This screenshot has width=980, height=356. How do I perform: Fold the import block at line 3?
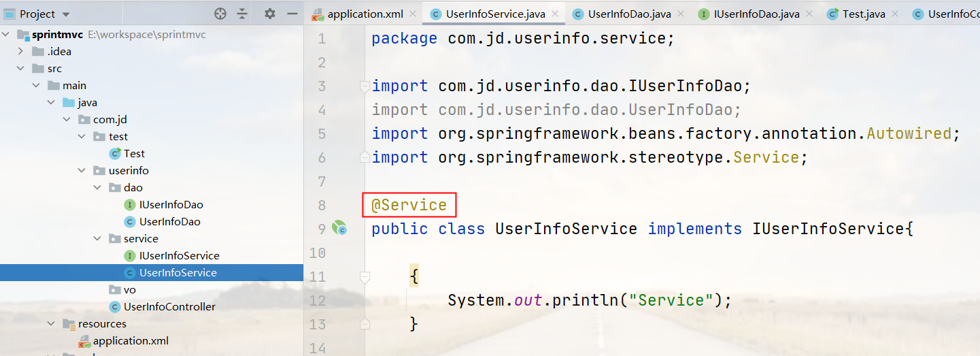coord(365,86)
